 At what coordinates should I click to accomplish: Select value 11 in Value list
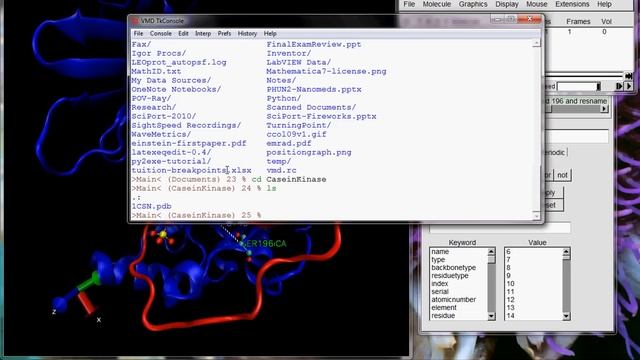510,291
